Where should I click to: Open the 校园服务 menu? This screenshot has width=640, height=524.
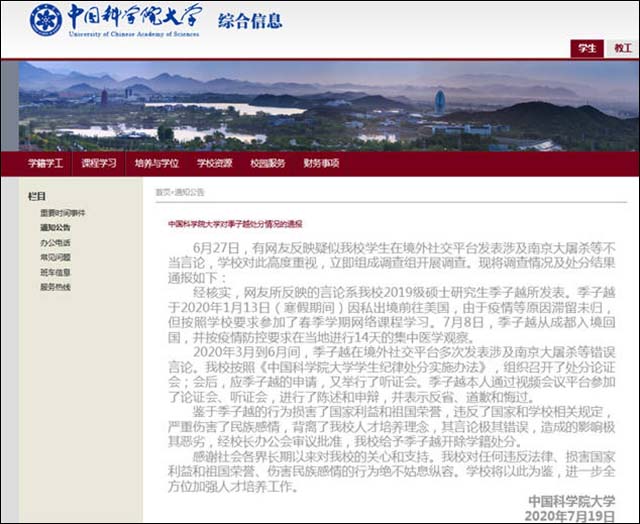(x=268, y=163)
